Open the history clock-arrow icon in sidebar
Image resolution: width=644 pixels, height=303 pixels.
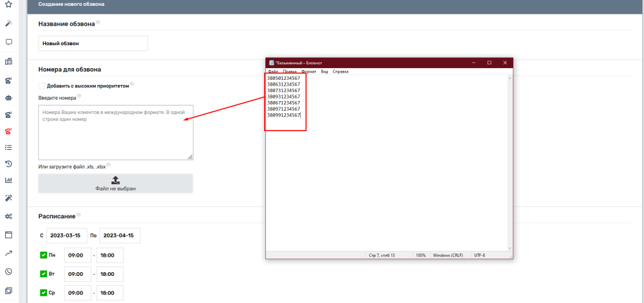click(9, 163)
